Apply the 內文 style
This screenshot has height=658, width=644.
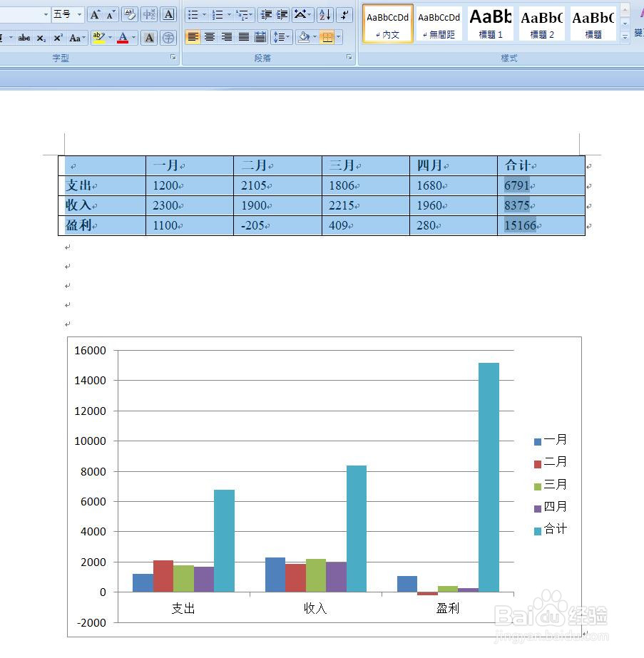click(387, 24)
